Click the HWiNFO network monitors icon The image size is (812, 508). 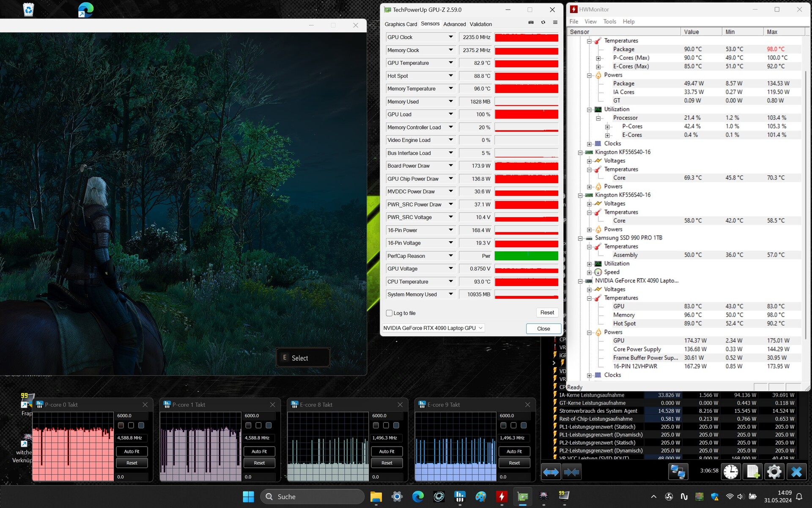[678, 472]
